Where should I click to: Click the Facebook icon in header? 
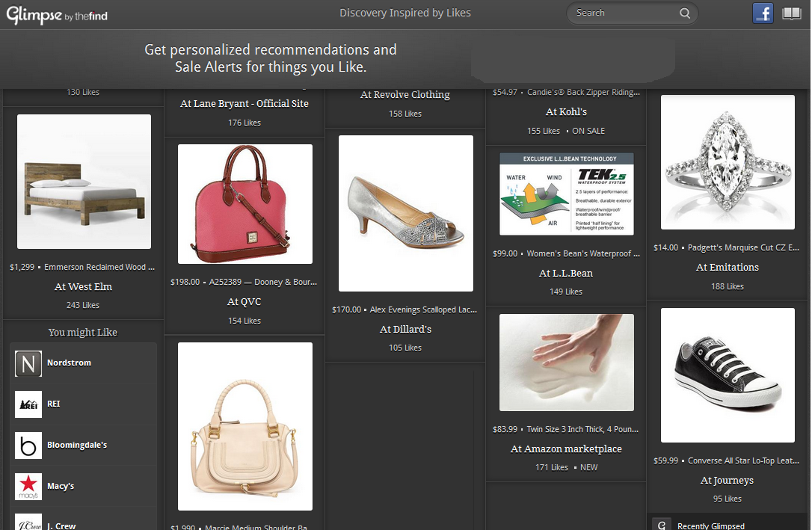click(x=762, y=13)
